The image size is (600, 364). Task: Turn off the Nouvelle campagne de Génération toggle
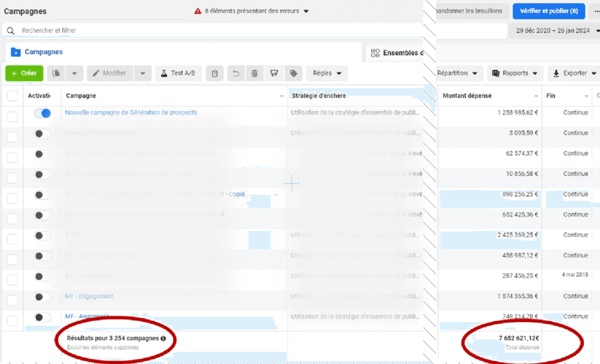point(42,113)
